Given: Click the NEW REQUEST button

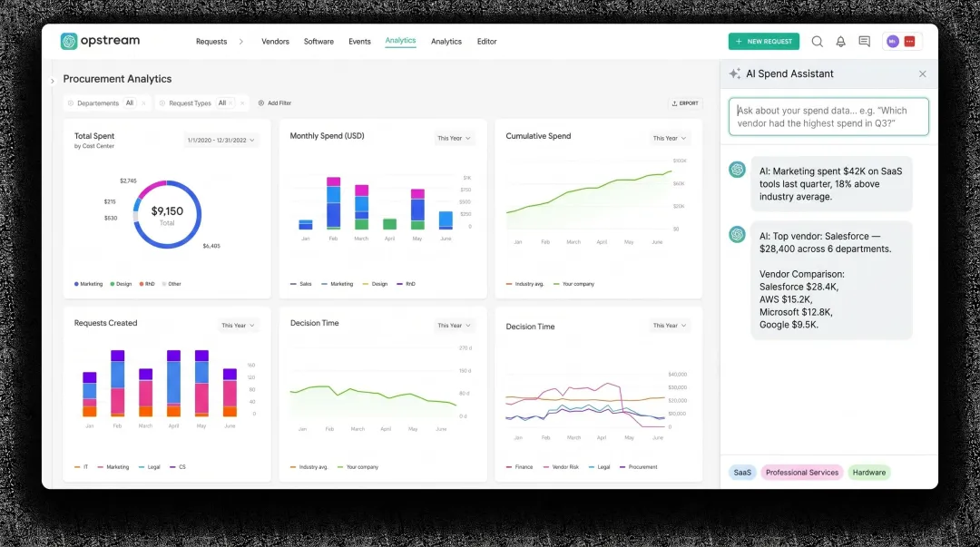Looking at the screenshot, I should (x=764, y=41).
